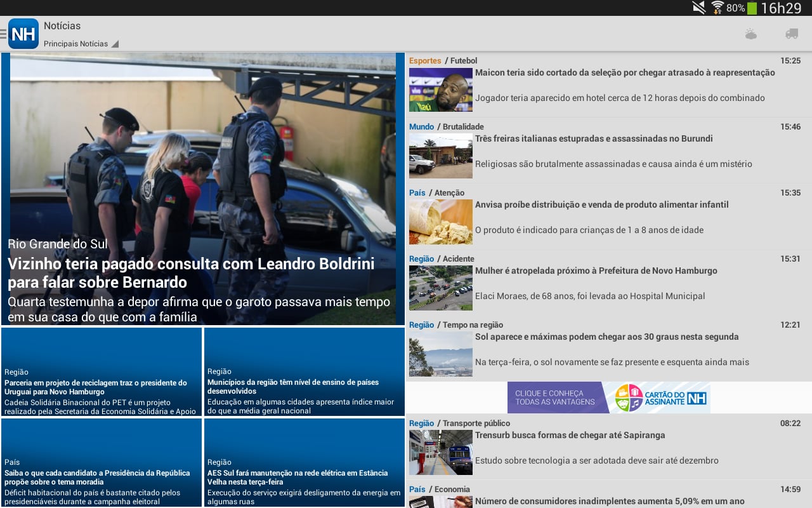Open the clock showing 16h29

(x=781, y=8)
